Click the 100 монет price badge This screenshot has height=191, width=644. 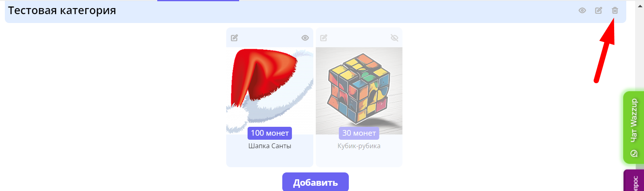(270, 133)
